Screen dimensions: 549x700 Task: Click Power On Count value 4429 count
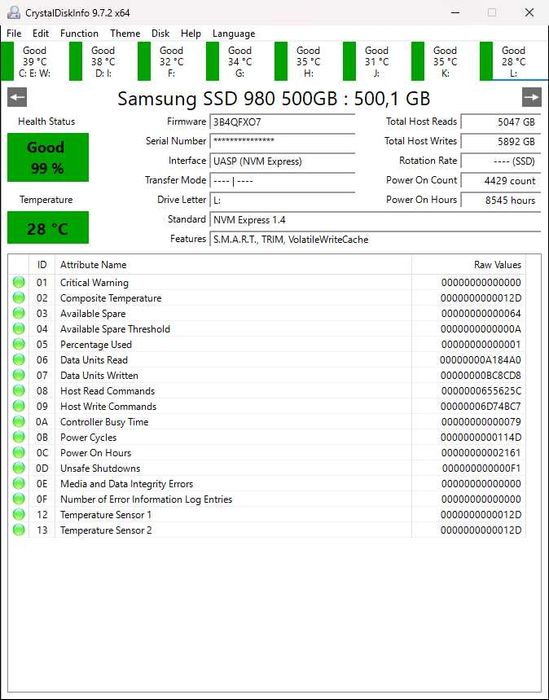tap(500, 180)
